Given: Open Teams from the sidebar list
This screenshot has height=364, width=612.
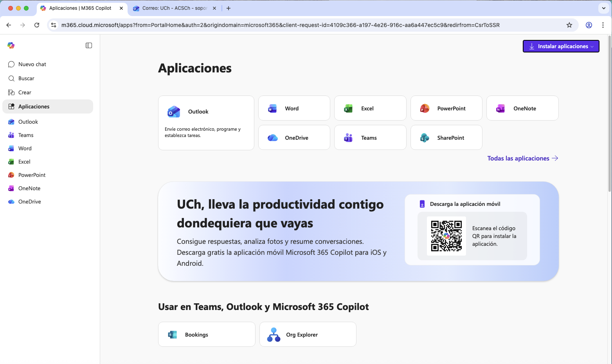Looking at the screenshot, I should click(48, 135).
